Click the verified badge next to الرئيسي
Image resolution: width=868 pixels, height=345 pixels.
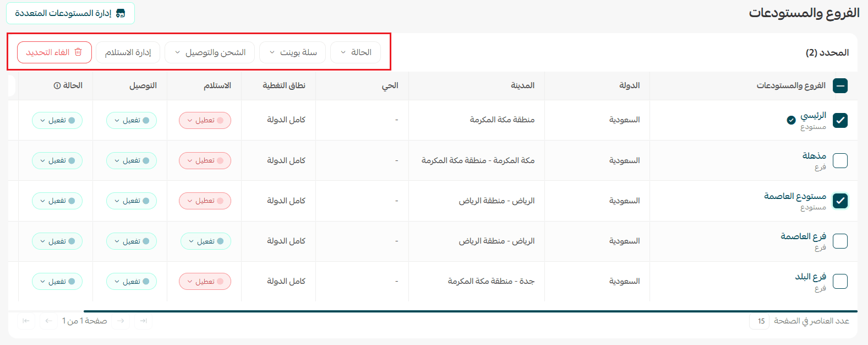(x=791, y=120)
